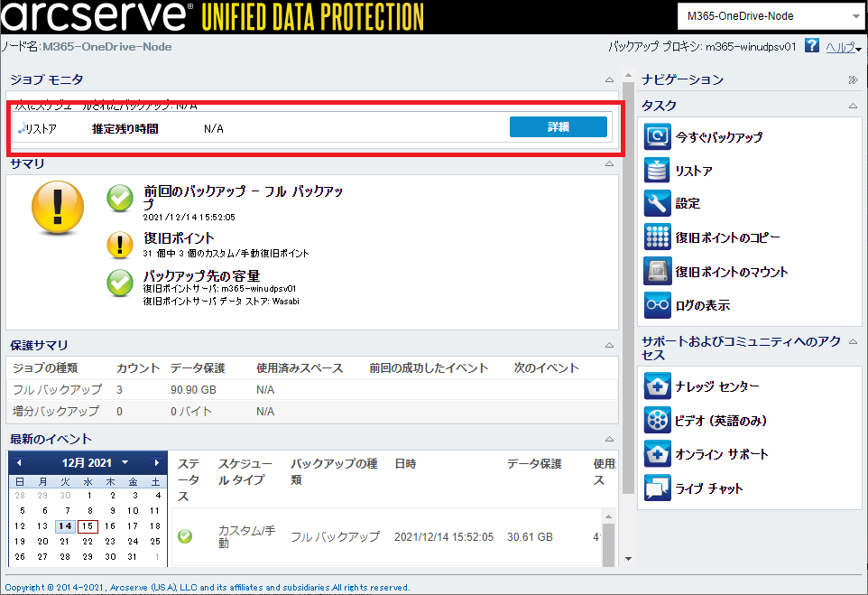Go to next month in calendar

tap(156, 462)
